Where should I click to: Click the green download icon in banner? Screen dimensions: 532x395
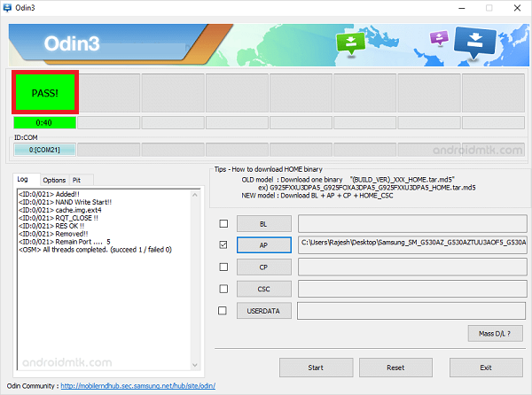[350, 43]
